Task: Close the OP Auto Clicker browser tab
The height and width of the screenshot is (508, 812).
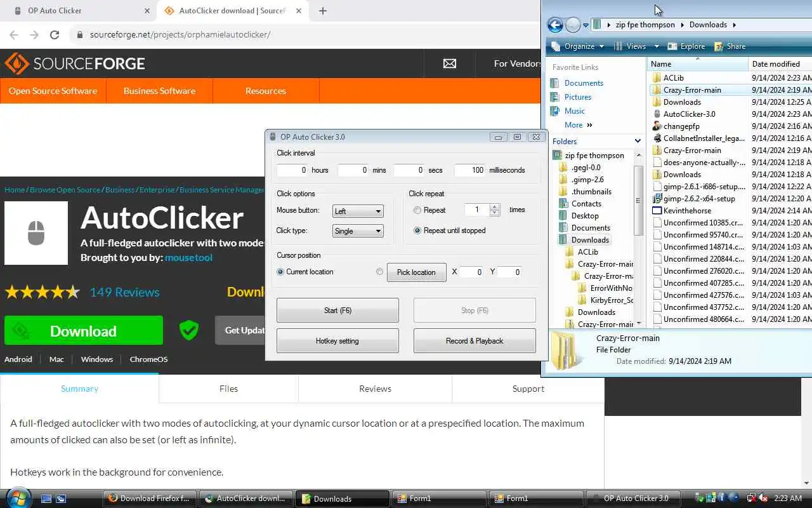Action: (x=147, y=11)
